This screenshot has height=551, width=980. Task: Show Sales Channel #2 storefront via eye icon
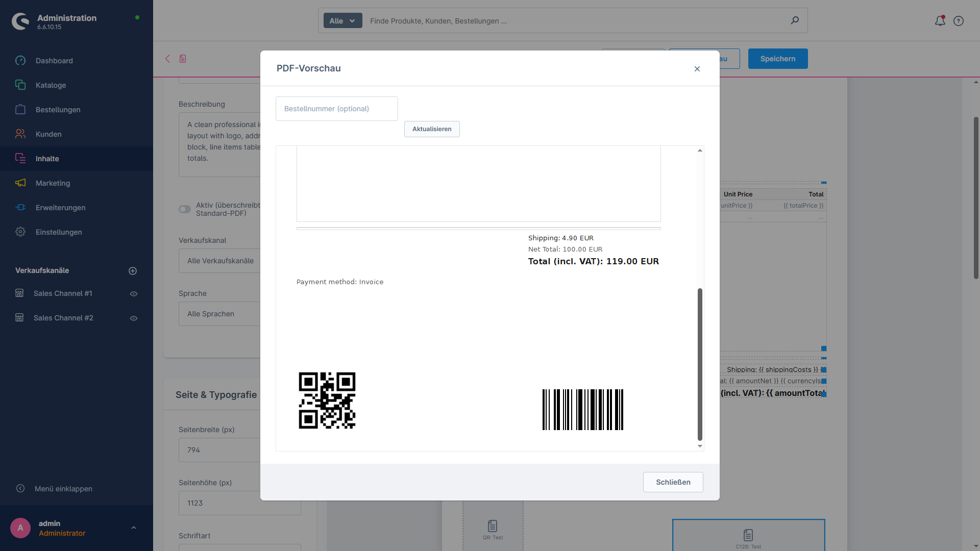(134, 318)
